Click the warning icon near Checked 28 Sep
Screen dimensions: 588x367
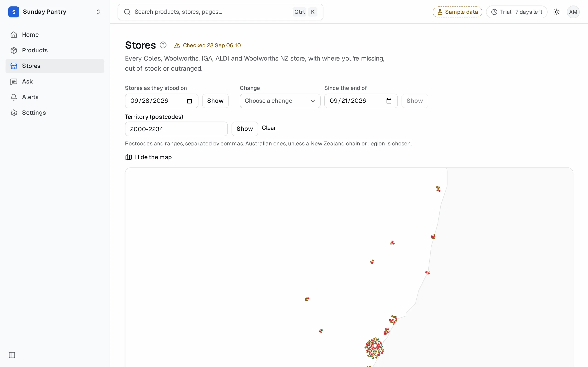(x=177, y=45)
